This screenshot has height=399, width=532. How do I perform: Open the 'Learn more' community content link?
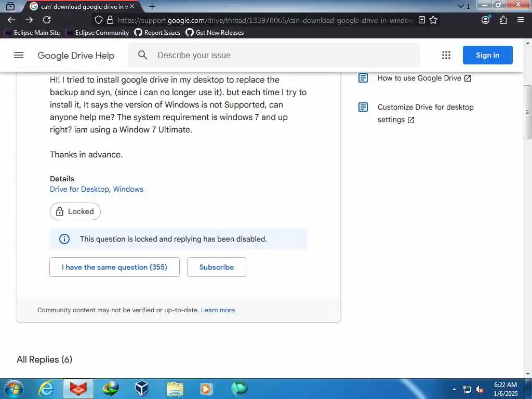219,310
